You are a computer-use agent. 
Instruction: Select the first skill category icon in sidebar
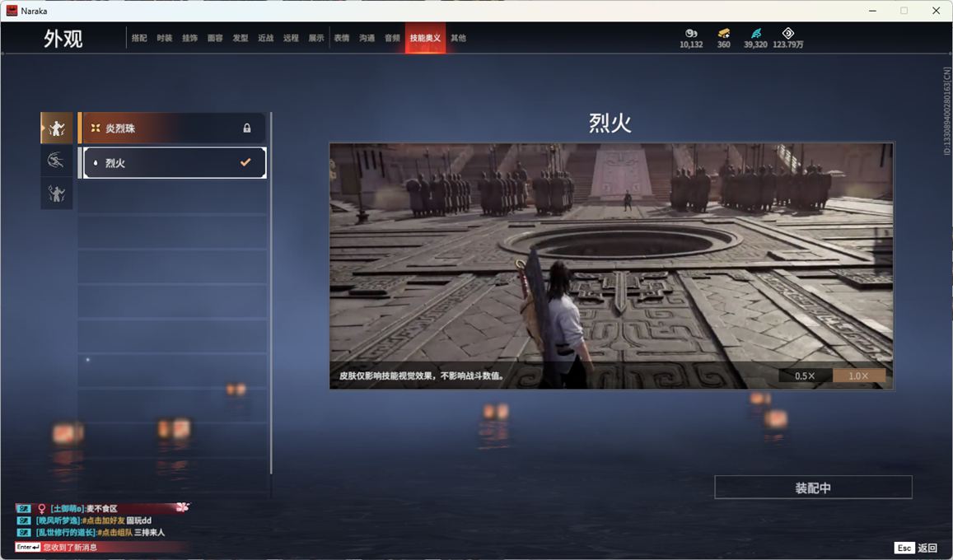[x=57, y=128]
